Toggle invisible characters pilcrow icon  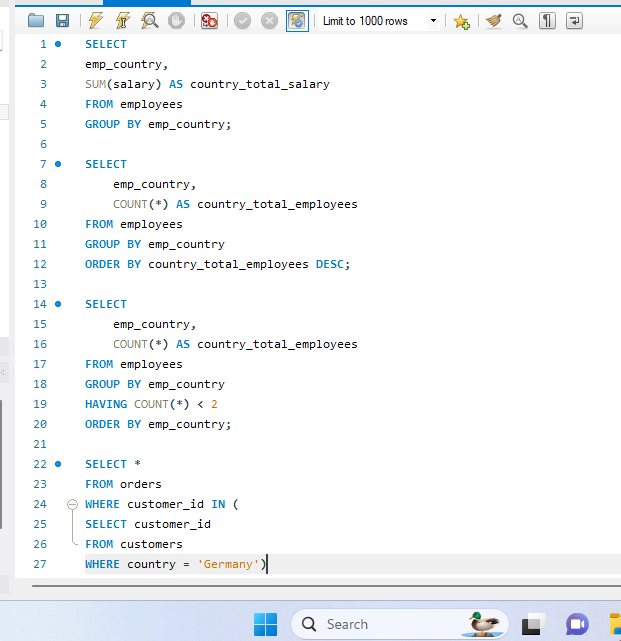547,20
